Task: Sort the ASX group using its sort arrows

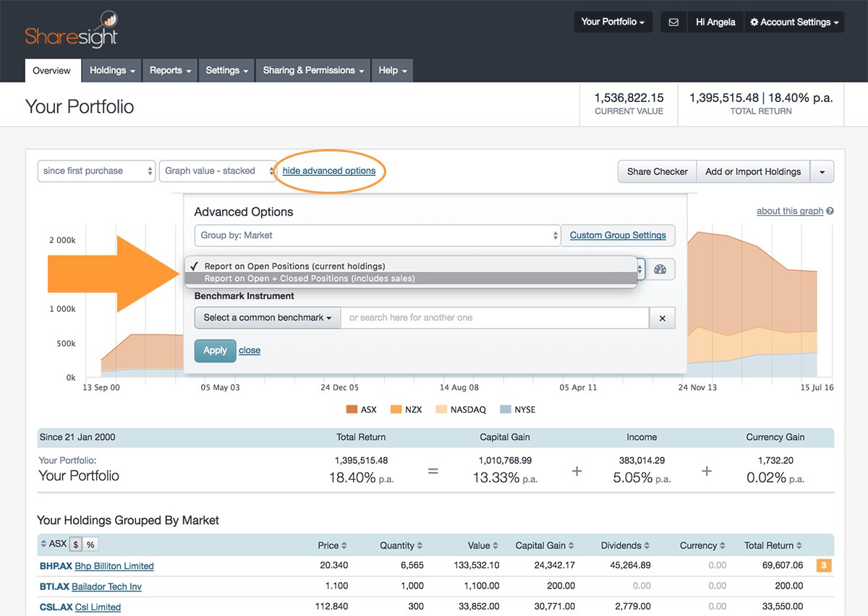Action: 43,543
